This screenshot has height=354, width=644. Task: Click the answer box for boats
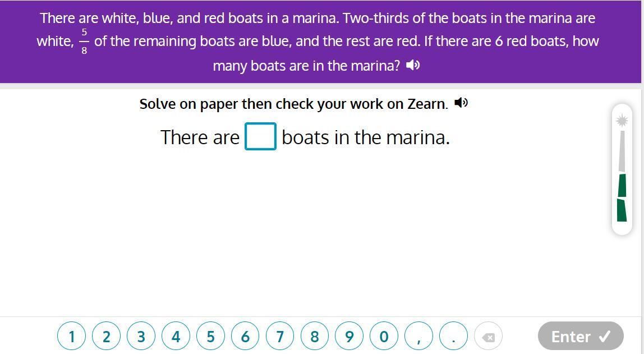[x=260, y=137]
